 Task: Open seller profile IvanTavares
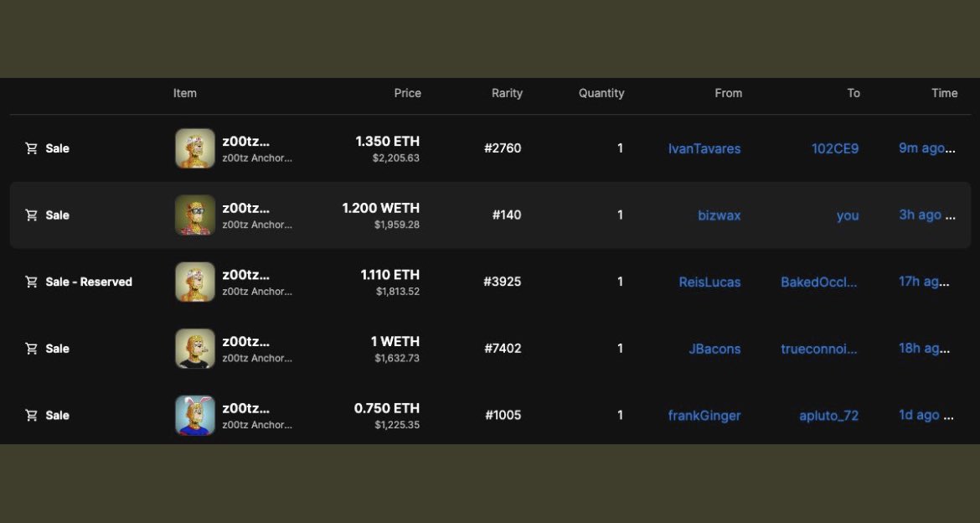[x=704, y=149]
